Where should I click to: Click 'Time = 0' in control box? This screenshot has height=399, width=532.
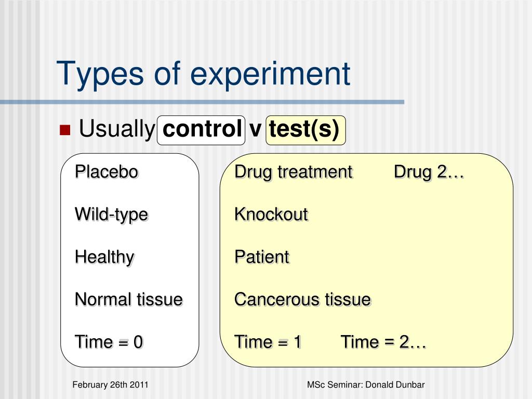pos(109,342)
